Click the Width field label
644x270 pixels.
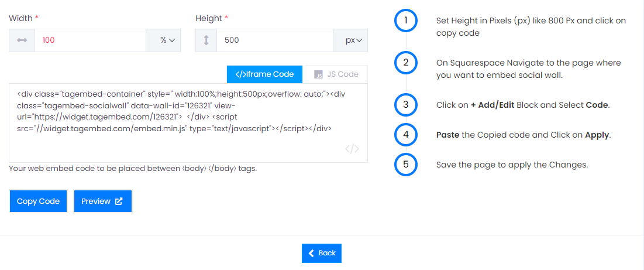24,18
